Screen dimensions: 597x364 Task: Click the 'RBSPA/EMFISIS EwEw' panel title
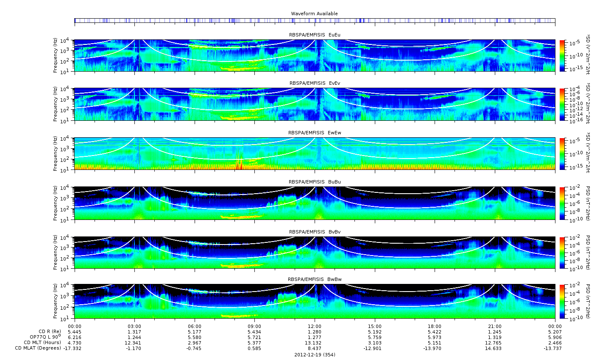coord(315,133)
